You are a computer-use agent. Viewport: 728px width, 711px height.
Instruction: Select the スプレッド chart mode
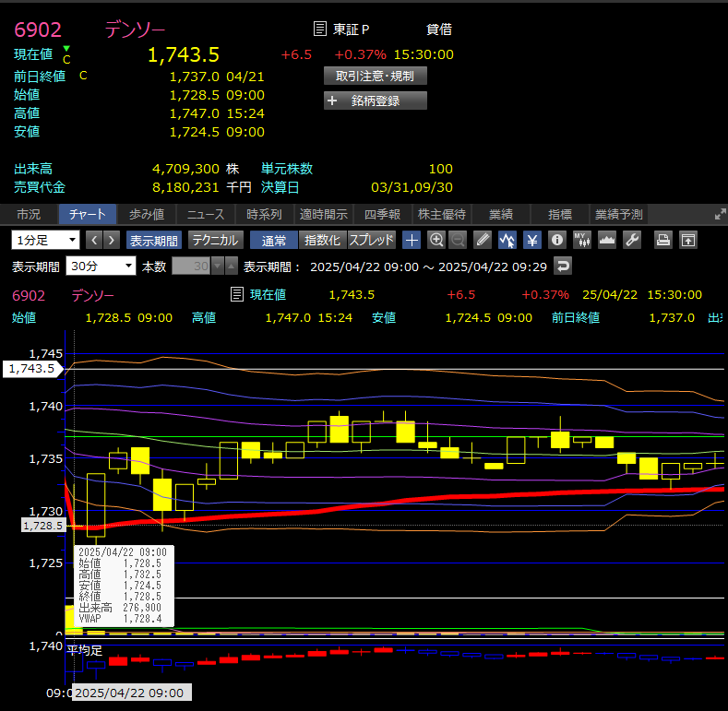tap(372, 240)
